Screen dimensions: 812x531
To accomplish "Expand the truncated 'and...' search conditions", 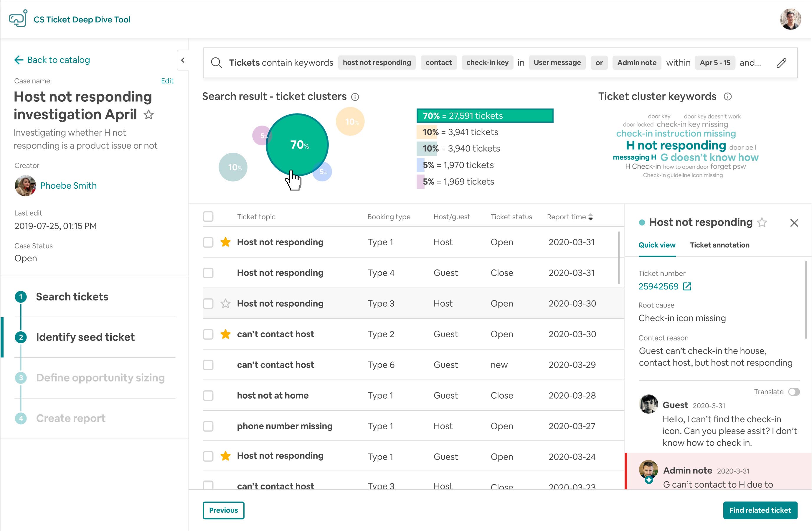I will point(750,63).
